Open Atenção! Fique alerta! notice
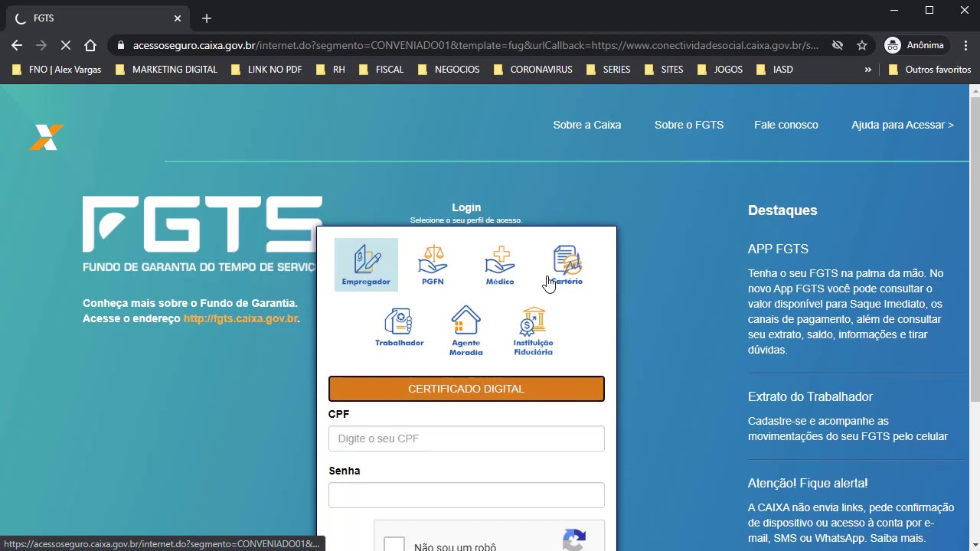 (808, 483)
